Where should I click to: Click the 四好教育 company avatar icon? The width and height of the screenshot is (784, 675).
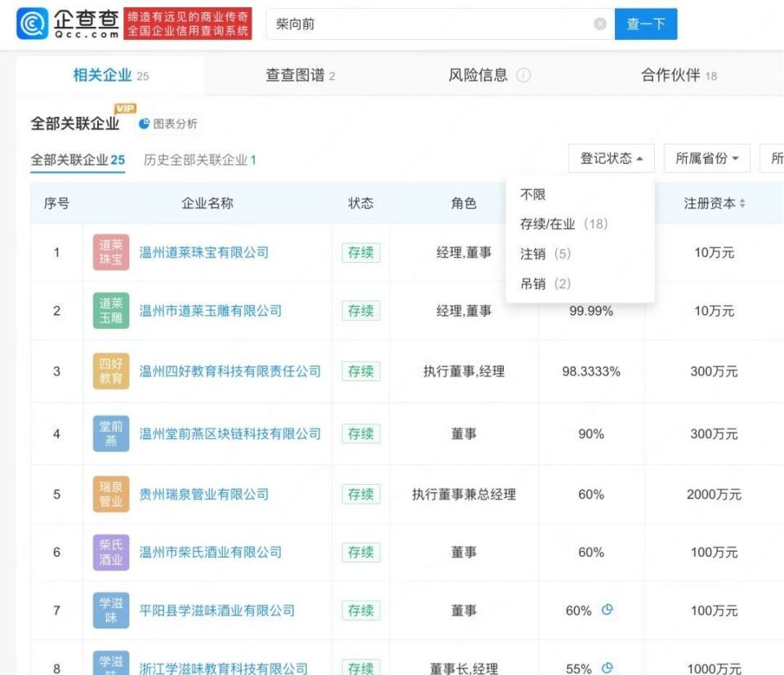tap(110, 371)
